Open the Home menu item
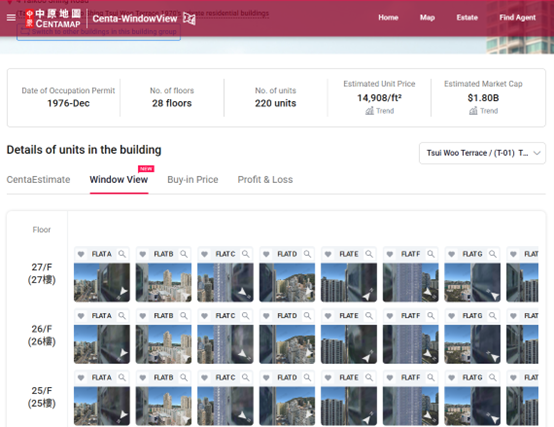This screenshot has height=427, width=554. point(388,17)
